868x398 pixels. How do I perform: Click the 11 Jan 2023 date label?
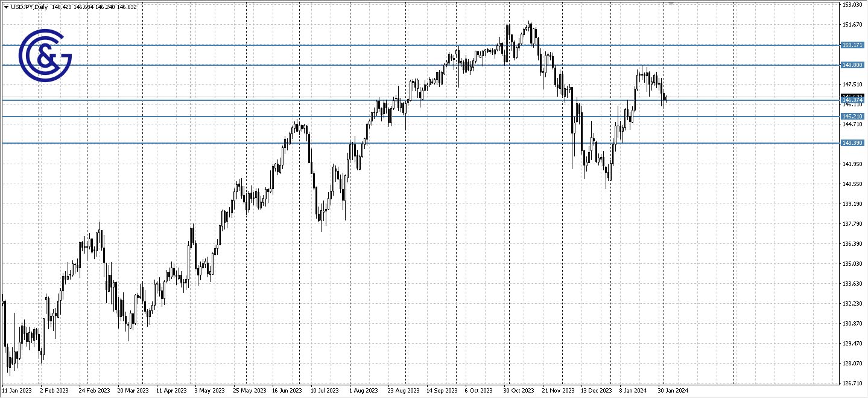[18, 391]
